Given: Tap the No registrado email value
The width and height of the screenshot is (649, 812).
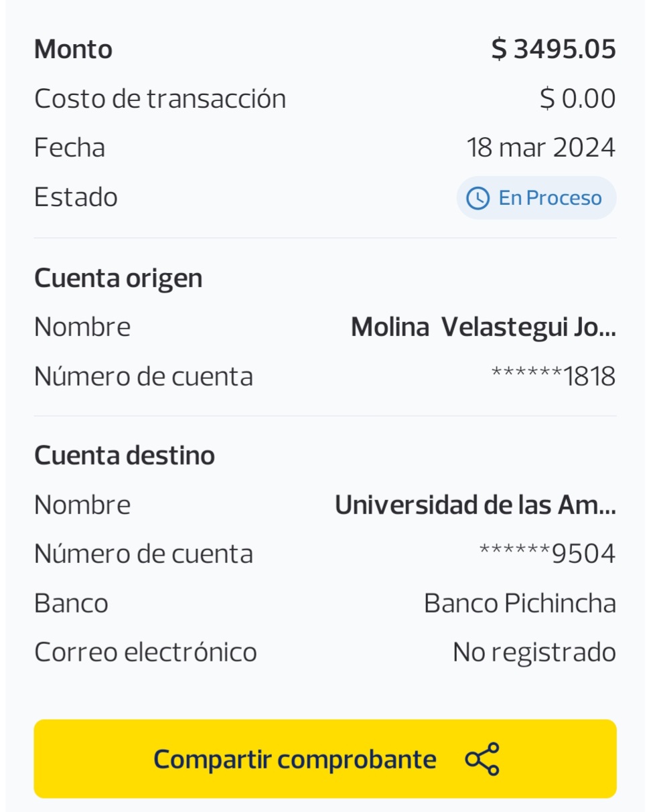Looking at the screenshot, I should [534, 652].
